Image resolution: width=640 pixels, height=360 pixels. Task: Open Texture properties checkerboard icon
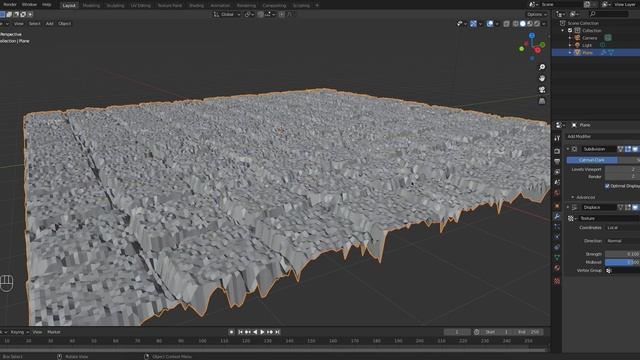click(557, 281)
